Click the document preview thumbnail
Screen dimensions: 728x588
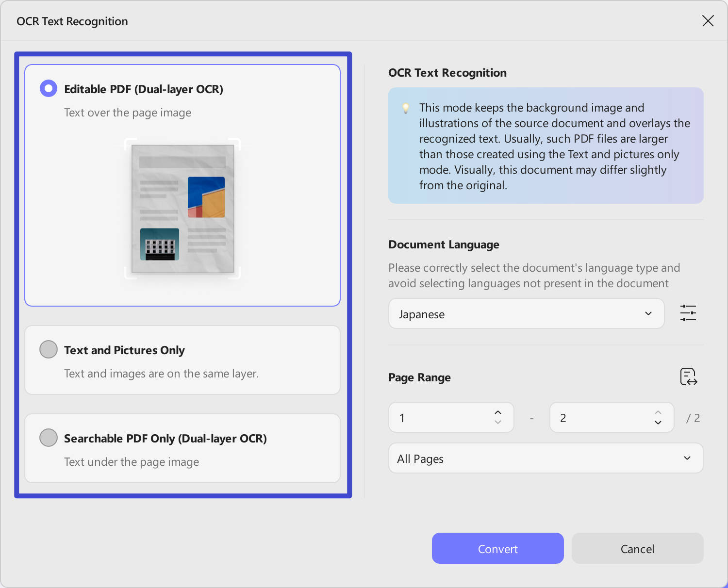coord(182,209)
